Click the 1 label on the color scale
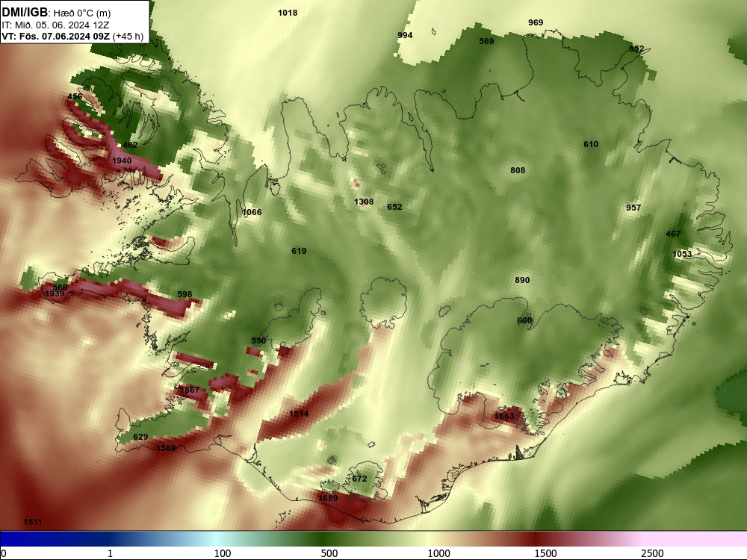The image size is (747, 560). pos(110,553)
